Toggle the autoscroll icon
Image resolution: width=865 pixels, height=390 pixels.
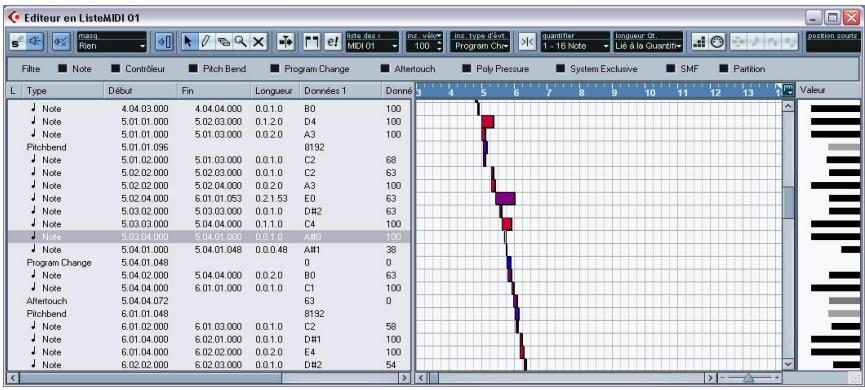tap(285, 42)
